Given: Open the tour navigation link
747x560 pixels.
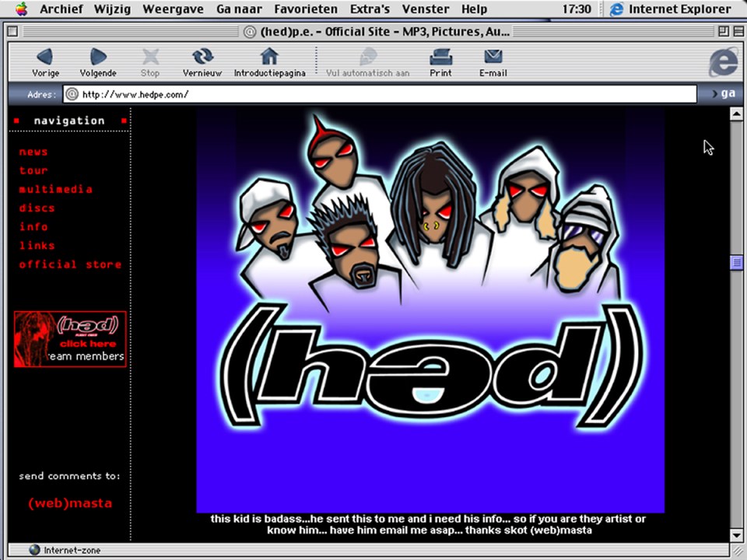Looking at the screenshot, I should 33,170.
